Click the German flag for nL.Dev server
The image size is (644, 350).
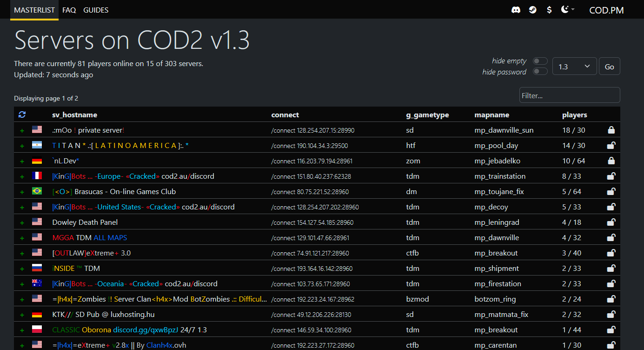click(x=37, y=161)
